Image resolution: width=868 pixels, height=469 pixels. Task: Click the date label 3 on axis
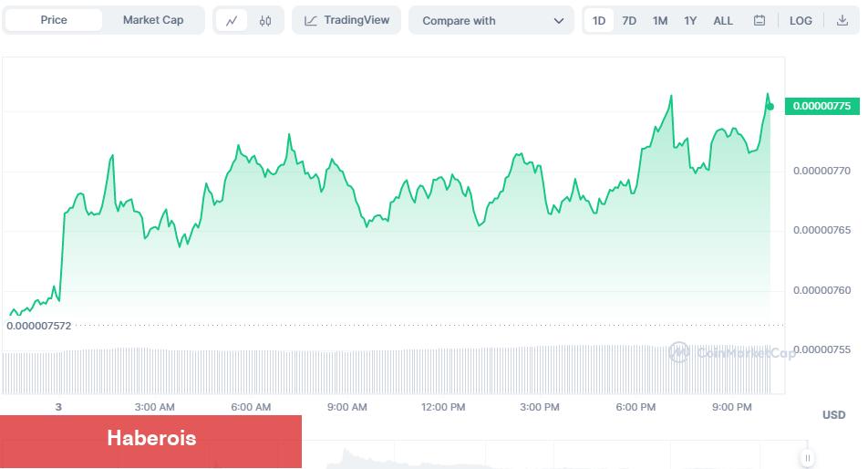[58, 407]
